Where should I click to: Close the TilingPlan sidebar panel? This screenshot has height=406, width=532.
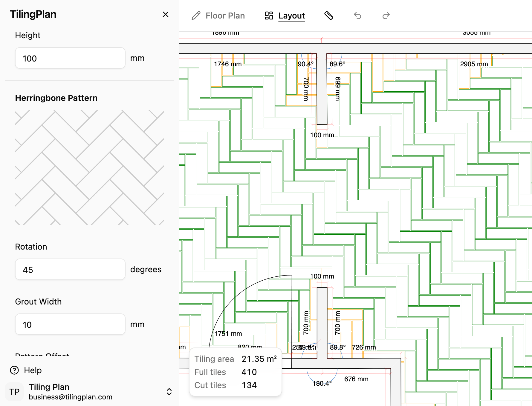166,14
